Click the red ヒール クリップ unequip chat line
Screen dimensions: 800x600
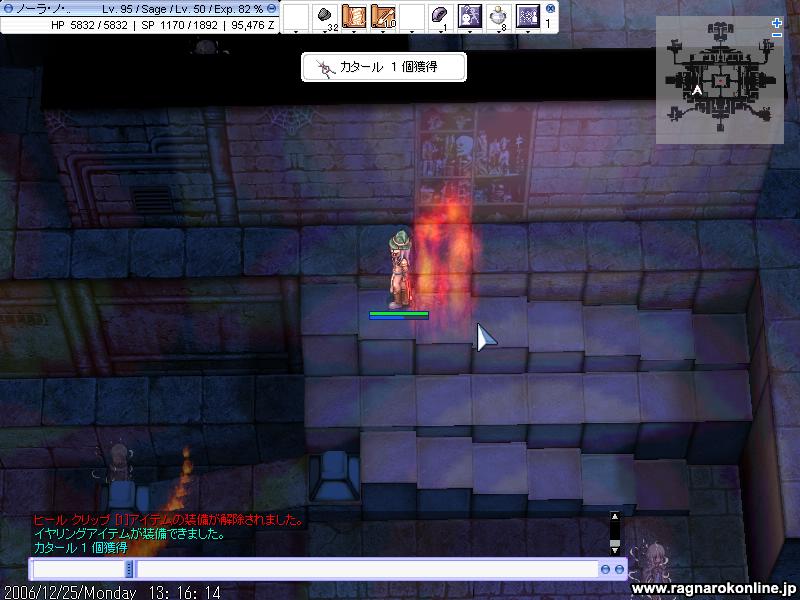click(x=168, y=520)
